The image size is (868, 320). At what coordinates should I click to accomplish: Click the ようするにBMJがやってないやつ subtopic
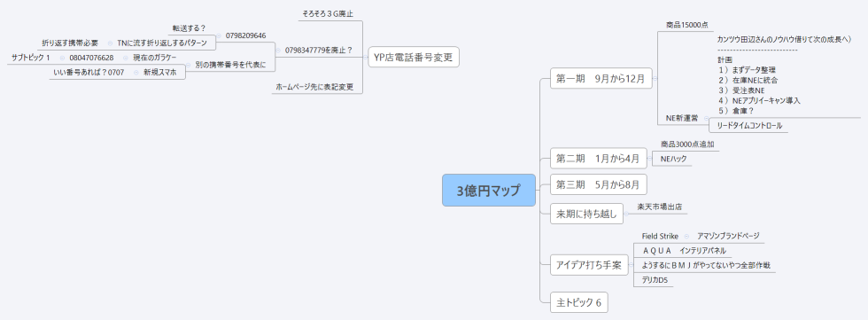(x=706, y=265)
